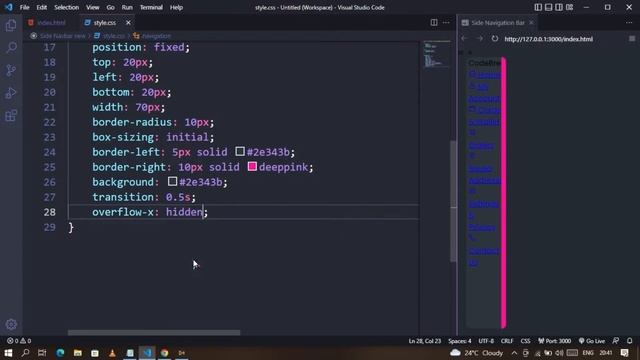
Task: Open the editor More Actions ellipsis
Action: pos(446,22)
